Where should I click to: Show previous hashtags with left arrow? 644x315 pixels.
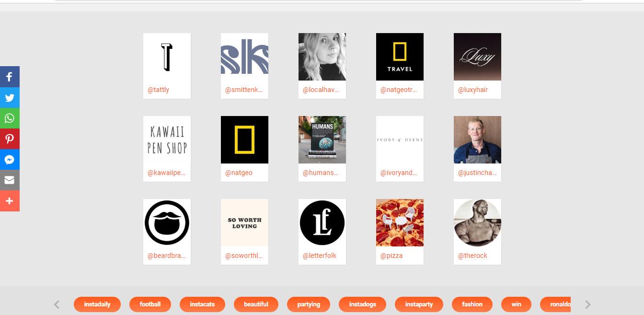(57, 304)
